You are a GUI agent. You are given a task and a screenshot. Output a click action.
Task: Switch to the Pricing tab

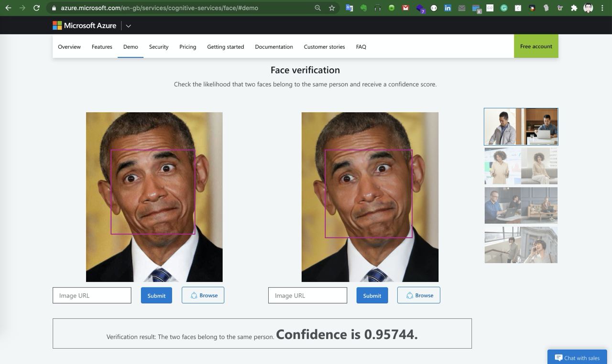point(187,47)
